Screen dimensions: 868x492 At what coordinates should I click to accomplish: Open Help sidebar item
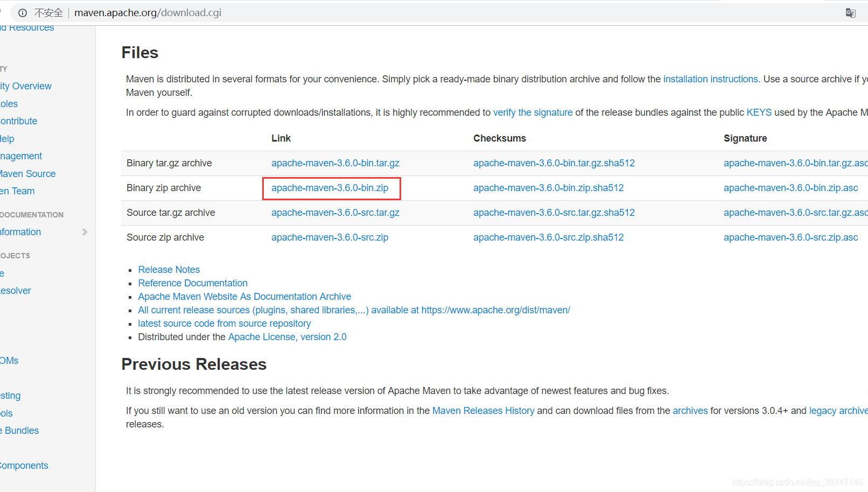pos(8,139)
